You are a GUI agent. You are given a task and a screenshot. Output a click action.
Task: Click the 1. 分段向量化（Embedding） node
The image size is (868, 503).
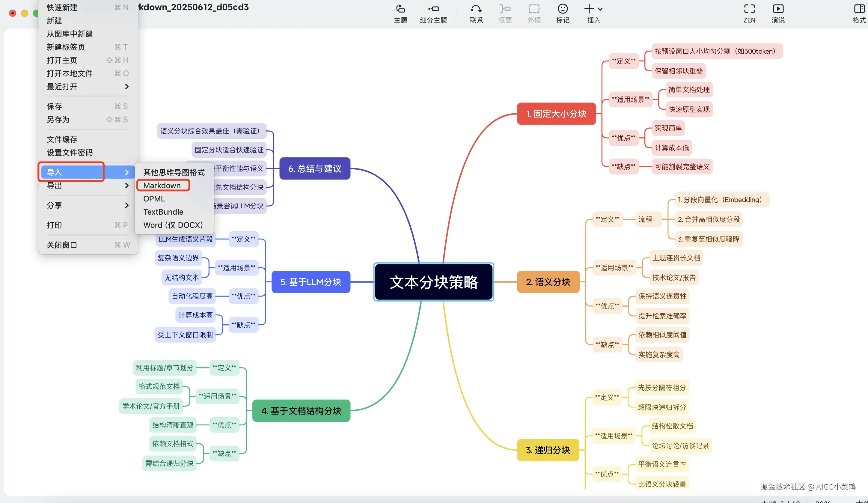tap(722, 199)
